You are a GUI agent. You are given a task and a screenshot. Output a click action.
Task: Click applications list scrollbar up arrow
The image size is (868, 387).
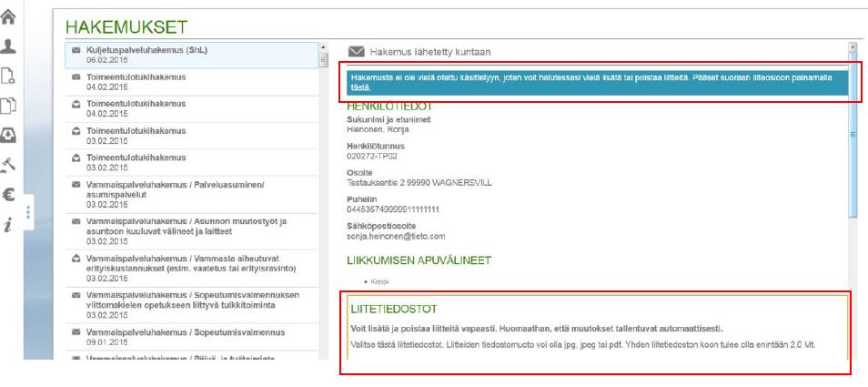[x=324, y=47]
